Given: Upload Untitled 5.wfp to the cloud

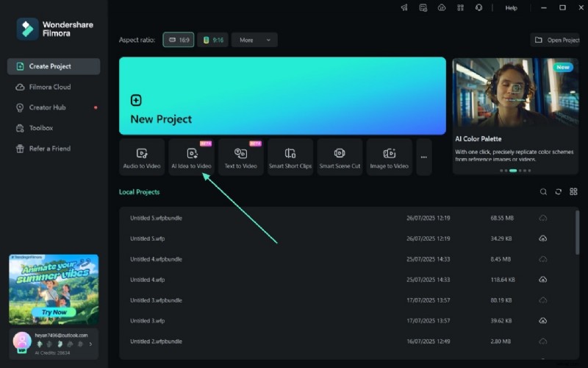Looking at the screenshot, I should pyautogui.click(x=542, y=238).
